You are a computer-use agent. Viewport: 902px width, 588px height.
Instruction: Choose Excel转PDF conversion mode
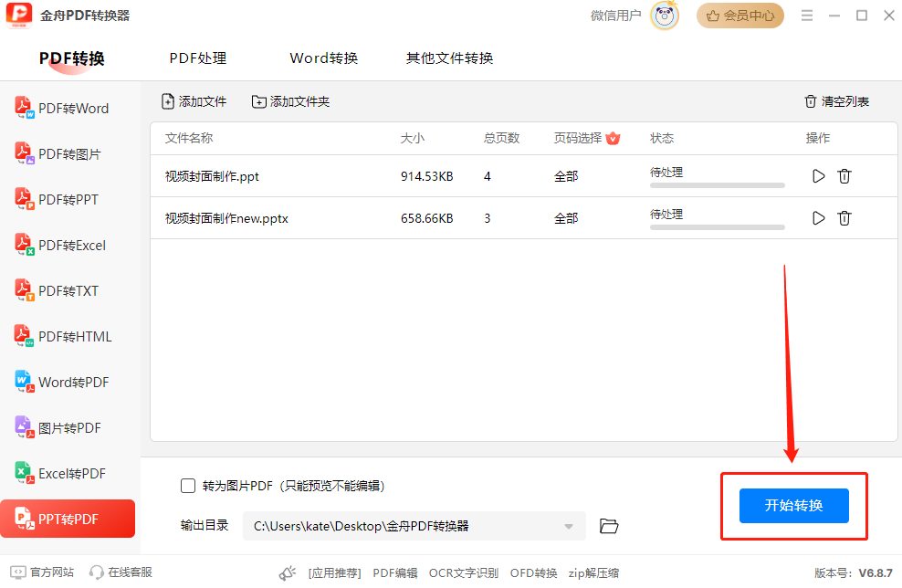(x=60, y=473)
